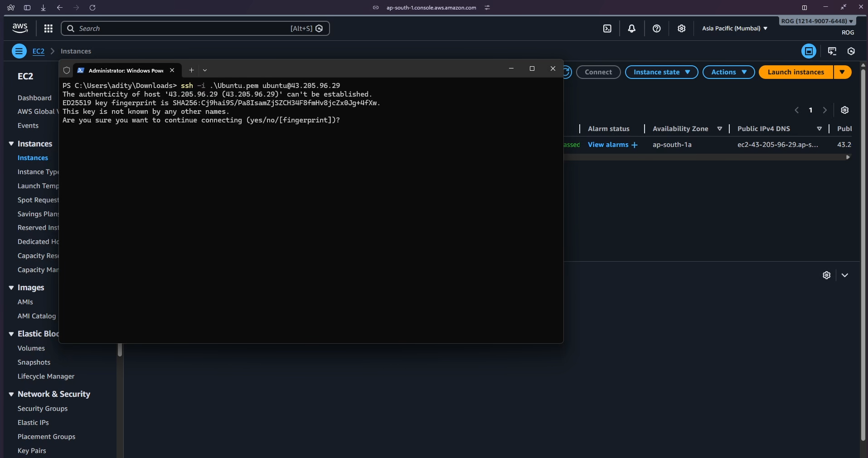Open table preferences gear next to pagination

(x=844, y=110)
